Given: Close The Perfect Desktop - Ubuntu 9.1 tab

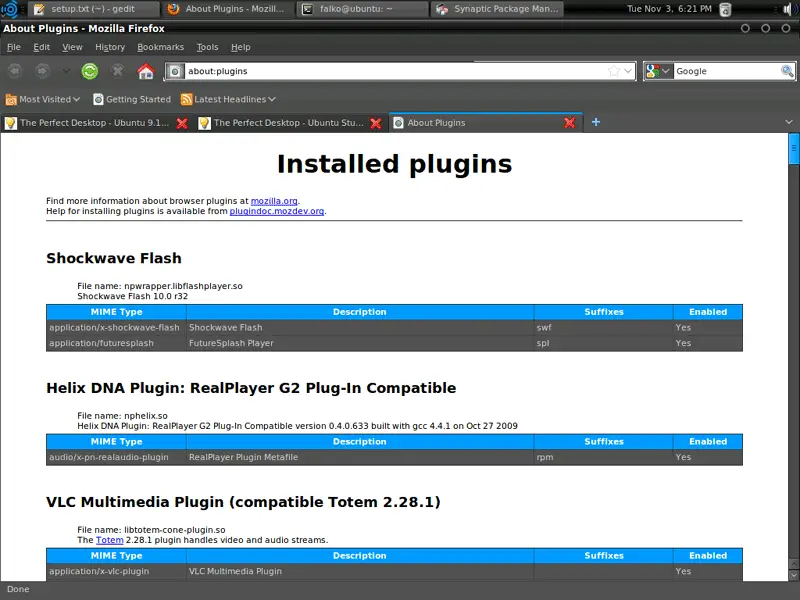Looking at the screenshot, I should [x=182, y=123].
